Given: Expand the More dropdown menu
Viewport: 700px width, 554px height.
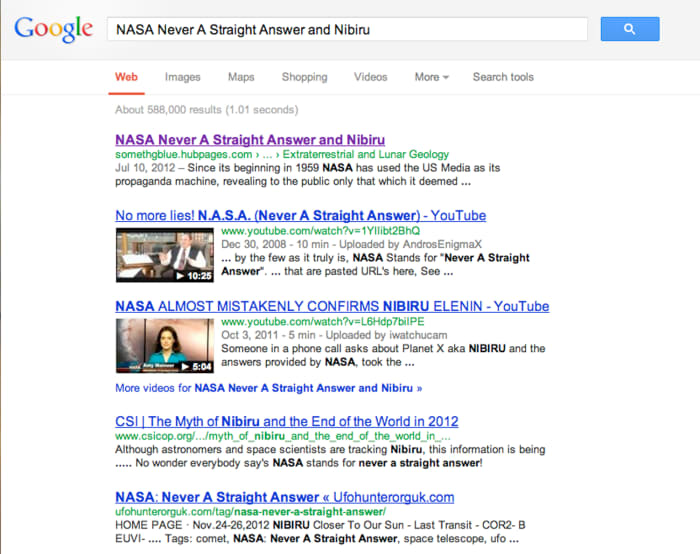Looking at the screenshot, I should (x=431, y=77).
